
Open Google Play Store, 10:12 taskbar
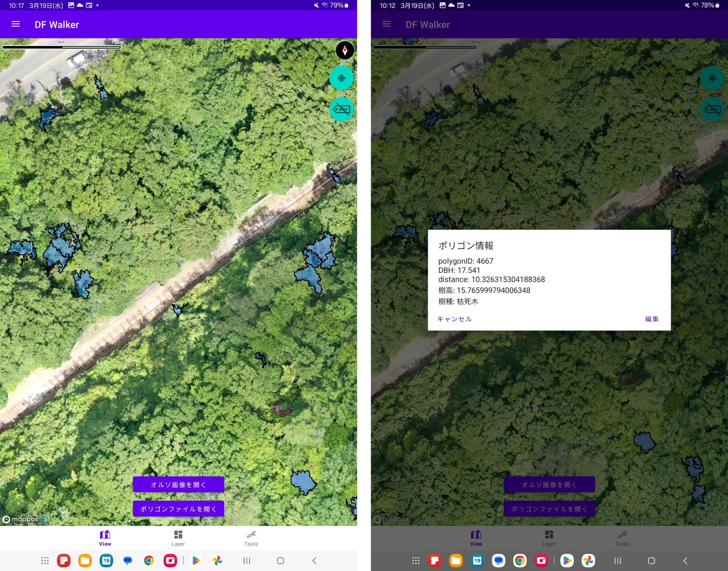567,560
